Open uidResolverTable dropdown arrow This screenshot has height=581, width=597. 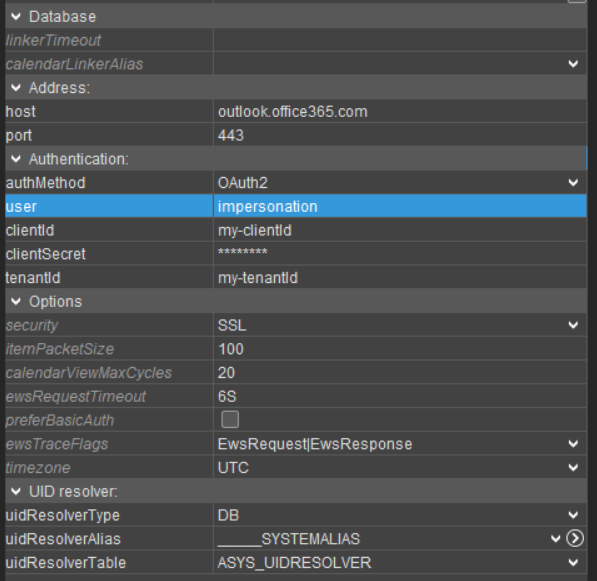click(573, 563)
